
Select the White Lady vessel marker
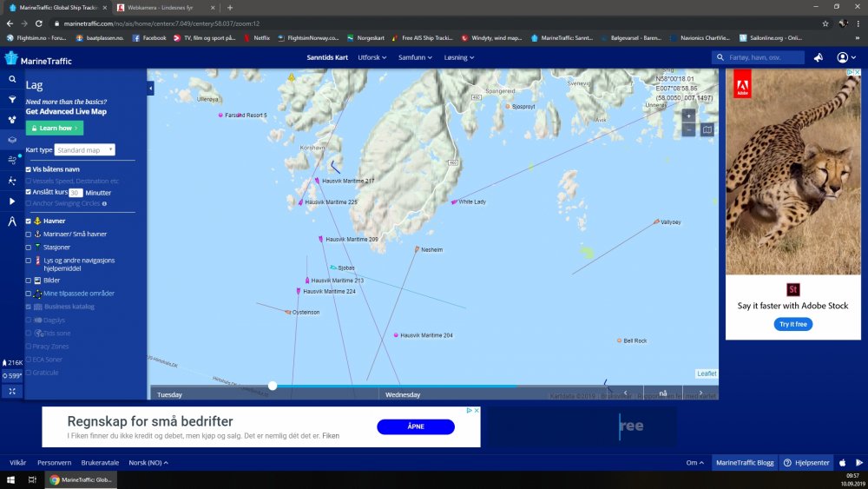(x=454, y=202)
